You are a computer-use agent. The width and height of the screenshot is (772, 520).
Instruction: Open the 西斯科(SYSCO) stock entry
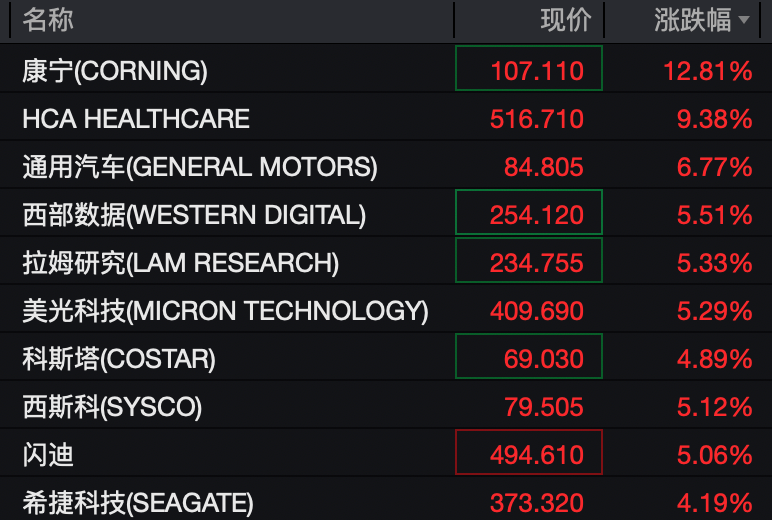pos(112,407)
